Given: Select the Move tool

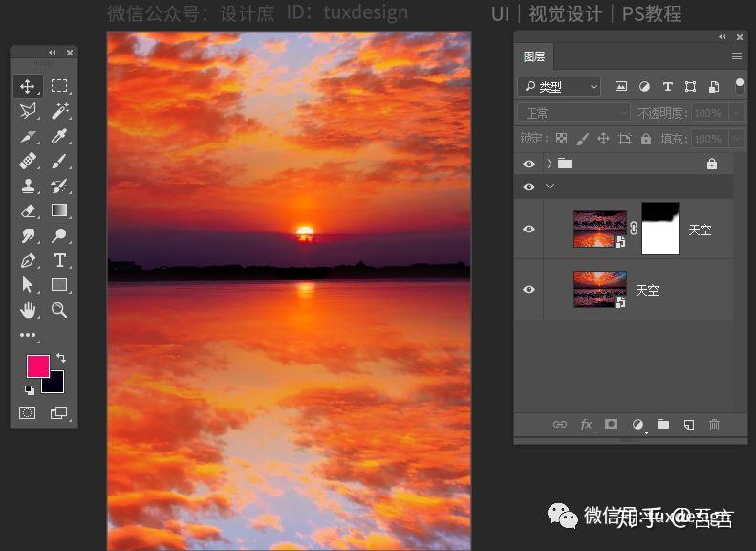Looking at the screenshot, I should click(28, 86).
